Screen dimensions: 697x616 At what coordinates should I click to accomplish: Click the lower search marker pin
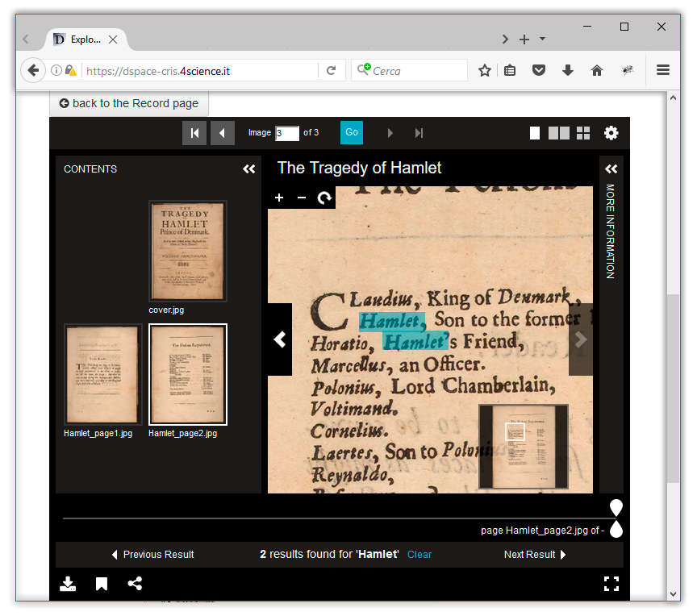(x=616, y=529)
